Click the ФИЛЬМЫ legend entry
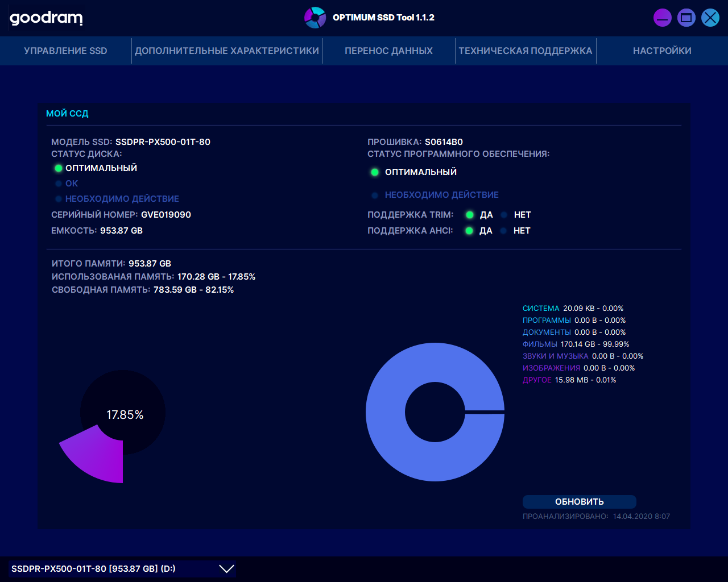This screenshot has height=582, width=728. pos(576,344)
